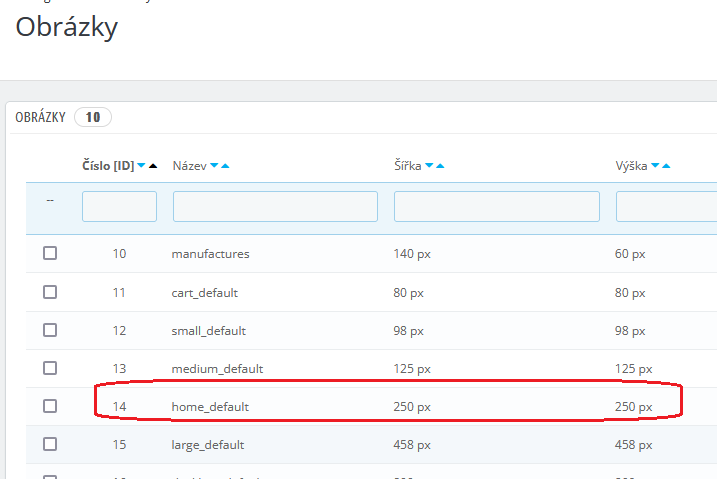Sort Název column descending with down arrow
This screenshot has width=717, height=479.
coord(214,166)
